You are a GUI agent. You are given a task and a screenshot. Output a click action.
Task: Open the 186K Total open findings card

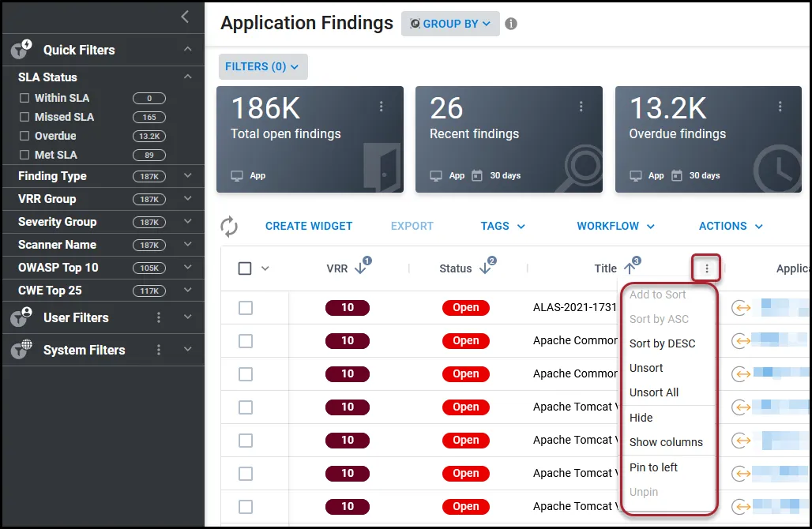tap(310, 139)
